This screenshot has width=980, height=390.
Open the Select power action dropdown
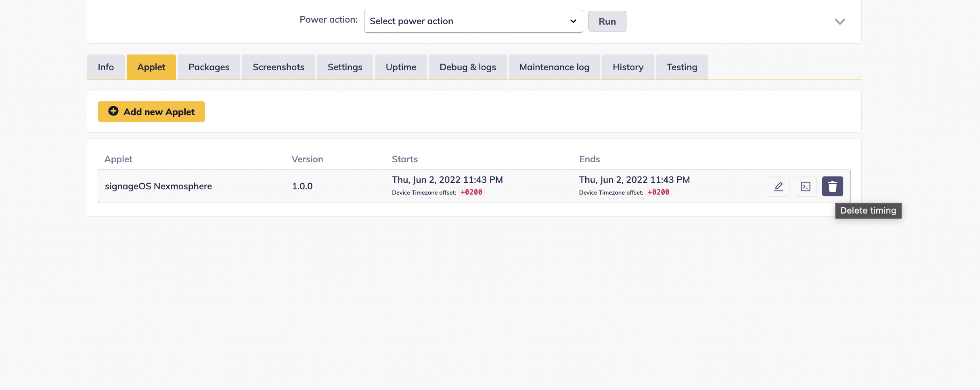(x=473, y=21)
